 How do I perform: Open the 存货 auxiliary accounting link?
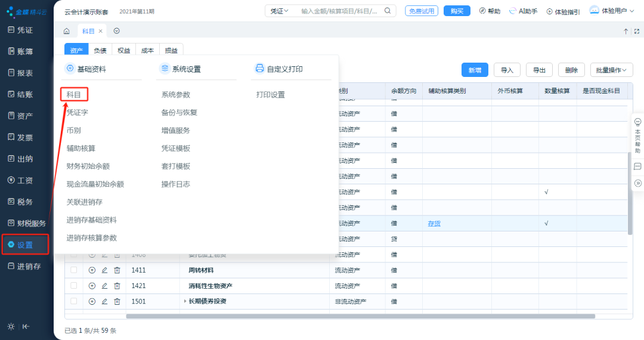pyautogui.click(x=434, y=223)
